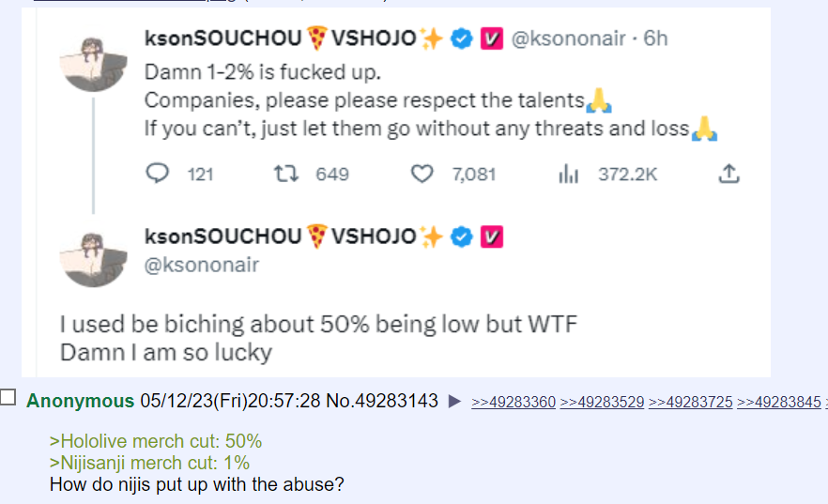Open the backlink >>49283529

pos(602,403)
